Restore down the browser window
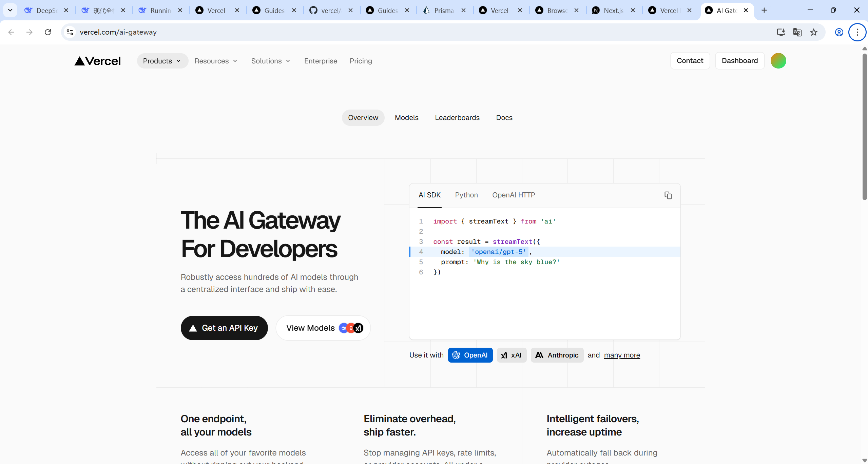Viewport: 868px width, 464px height. (833, 10)
